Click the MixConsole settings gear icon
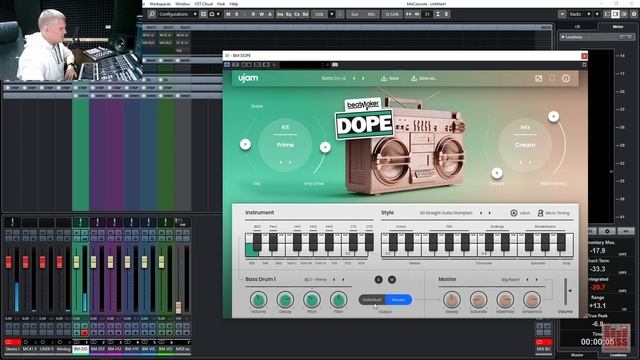Viewport: 640px width, 360px height. [633, 14]
